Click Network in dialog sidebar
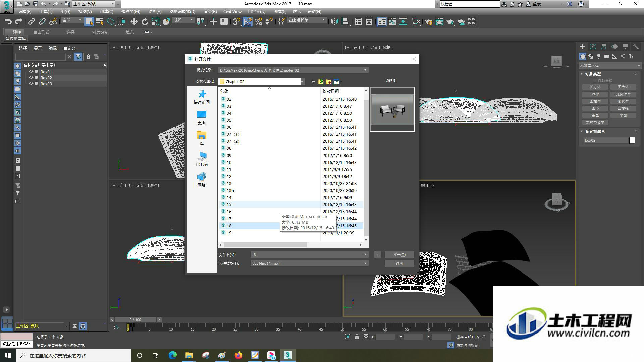 pos(202,180)
